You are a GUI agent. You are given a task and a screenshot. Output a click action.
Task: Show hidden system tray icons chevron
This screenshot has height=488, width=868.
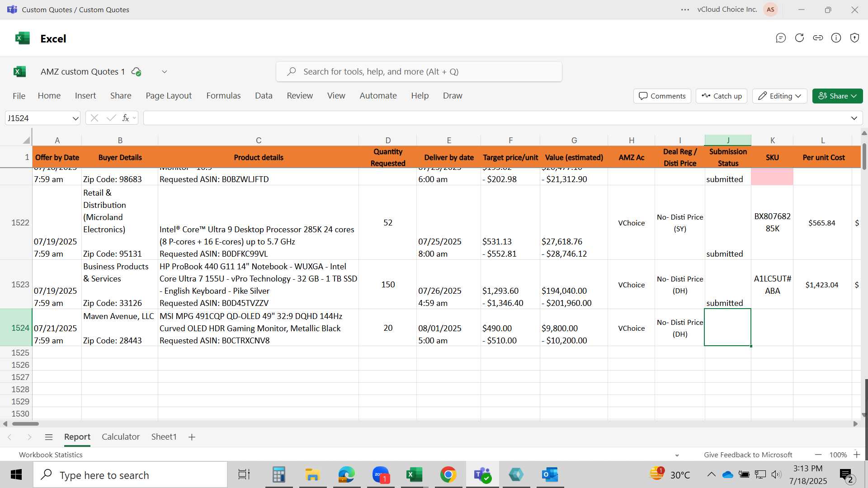711,474
